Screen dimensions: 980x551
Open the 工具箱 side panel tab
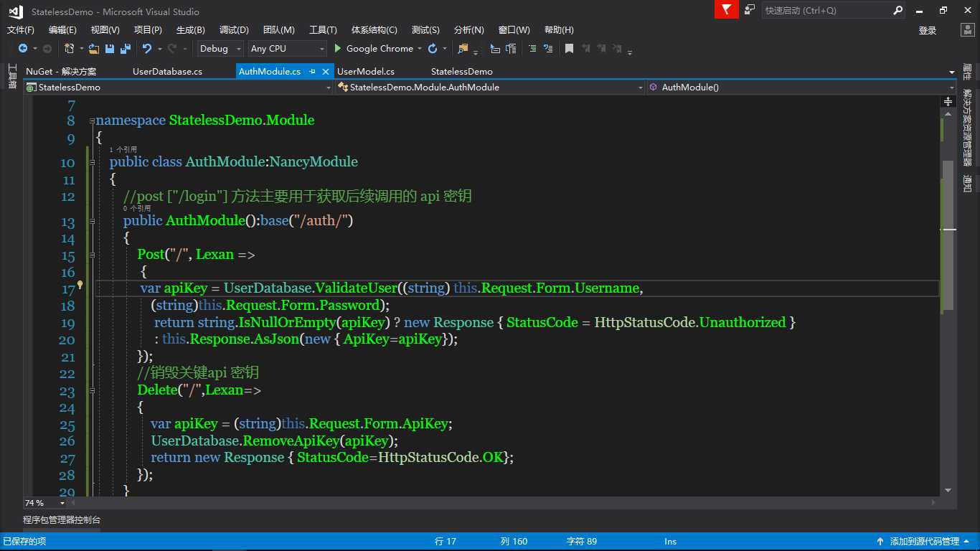click(12, 76)
